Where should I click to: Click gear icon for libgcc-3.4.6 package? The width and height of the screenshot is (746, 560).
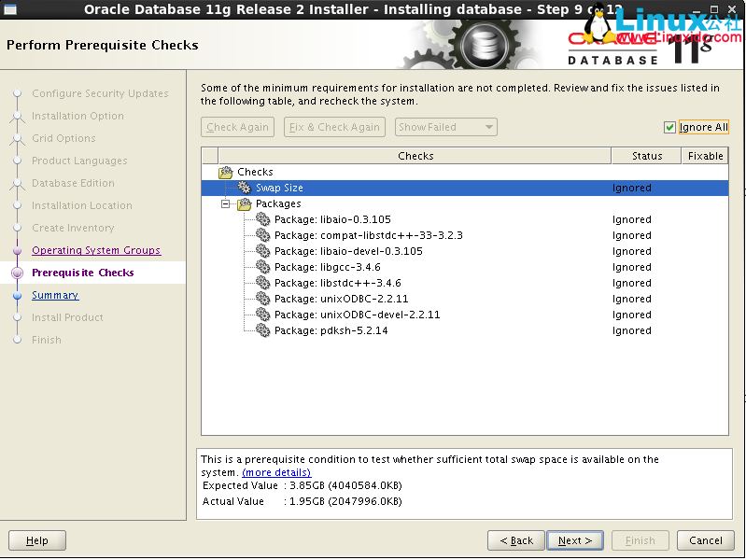262,267
